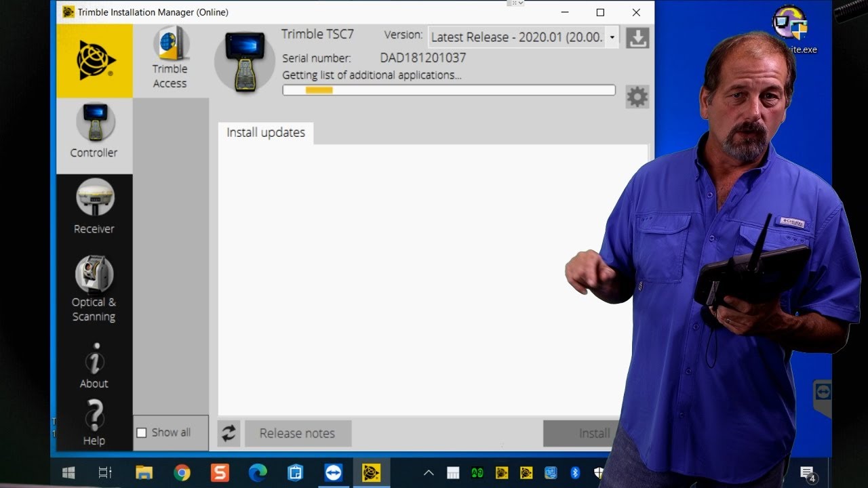868x488 pixels.
Task: Click the Bluetooth tray icon
Action: tap(575, 473)
